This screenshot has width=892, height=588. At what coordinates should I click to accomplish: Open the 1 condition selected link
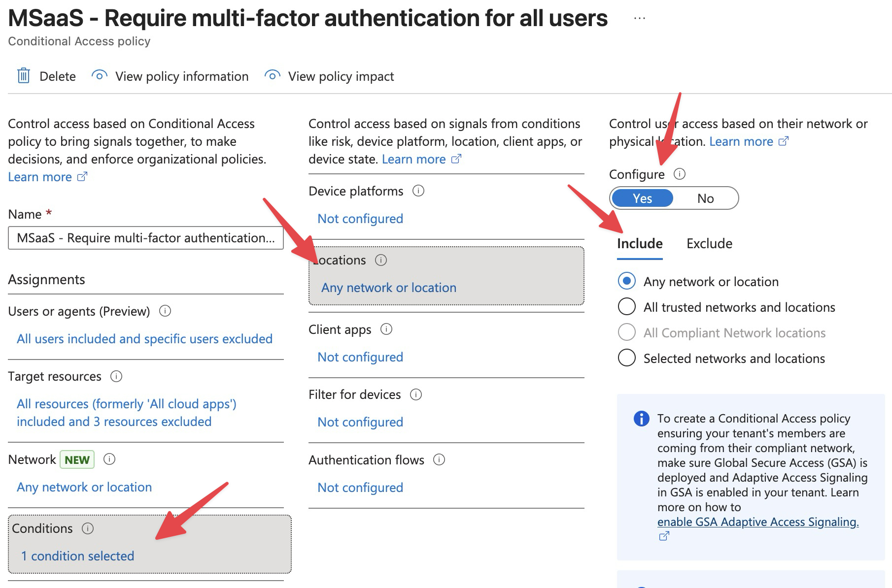(x=77, y=556)
